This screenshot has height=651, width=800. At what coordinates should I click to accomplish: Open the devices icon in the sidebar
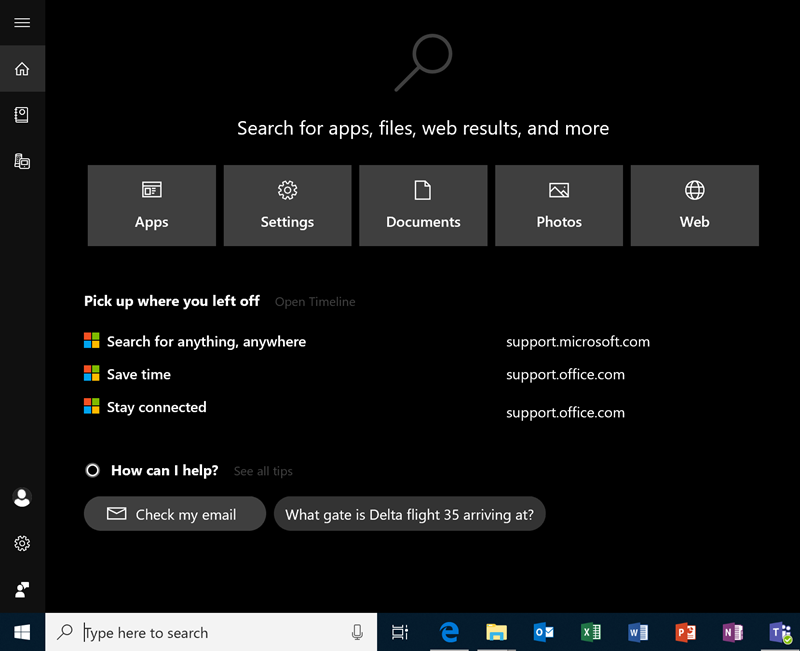tap(22, 160)
